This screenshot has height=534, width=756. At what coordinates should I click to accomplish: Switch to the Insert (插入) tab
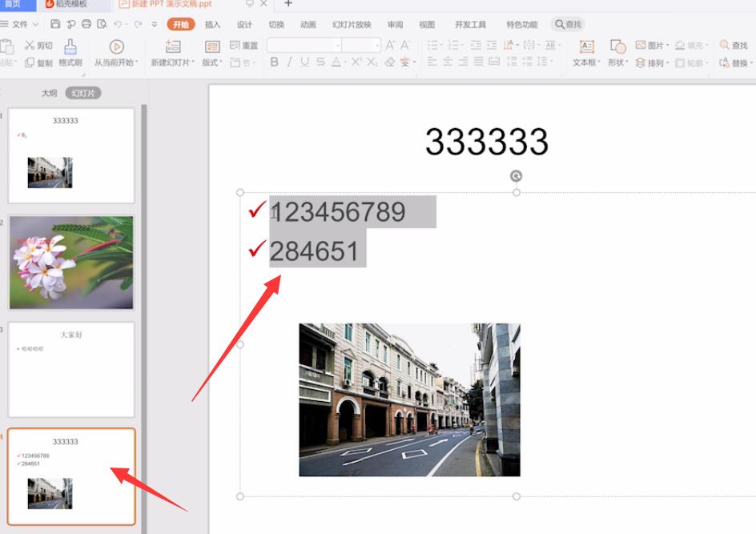(212, 25)
